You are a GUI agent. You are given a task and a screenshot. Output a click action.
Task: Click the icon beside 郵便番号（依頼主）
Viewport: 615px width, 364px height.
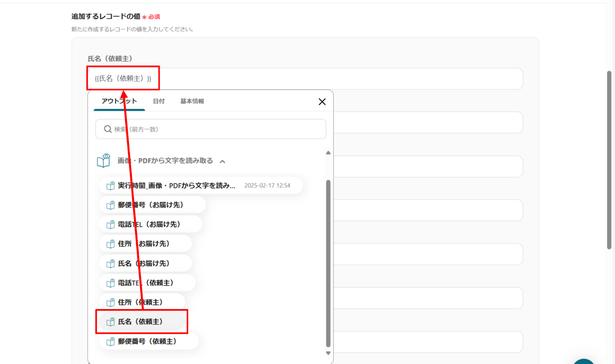pos(111,341)
